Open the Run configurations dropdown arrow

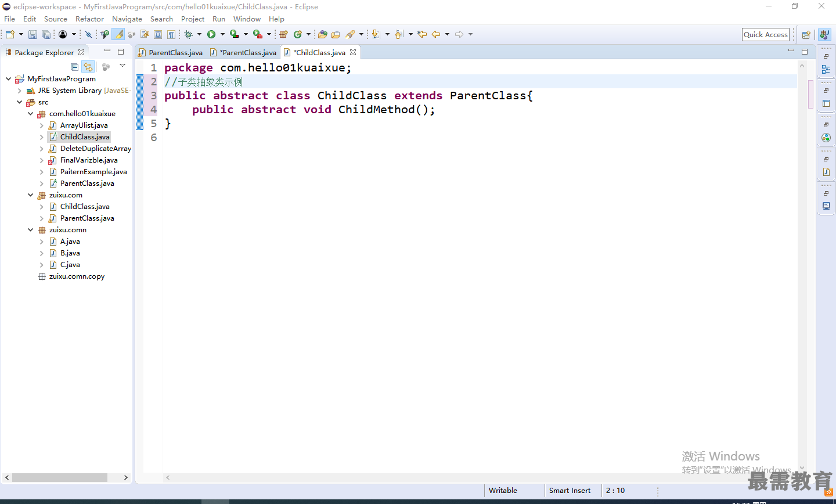click(222, 34)
